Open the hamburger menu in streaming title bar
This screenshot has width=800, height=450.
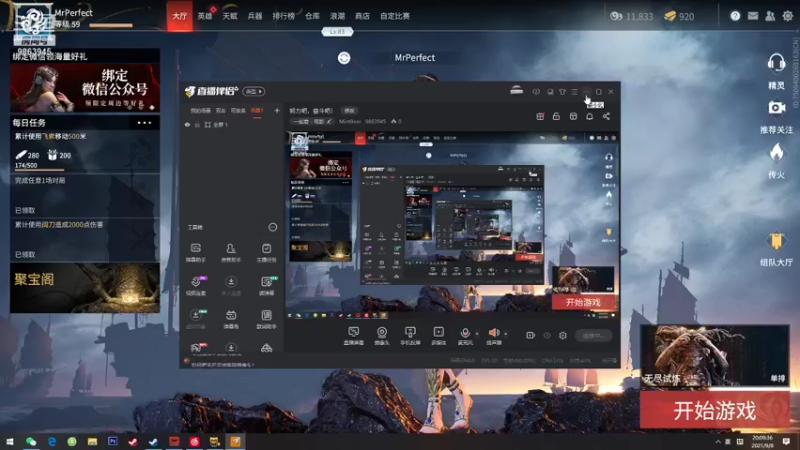pyautogui.click(x=574, y=92)
